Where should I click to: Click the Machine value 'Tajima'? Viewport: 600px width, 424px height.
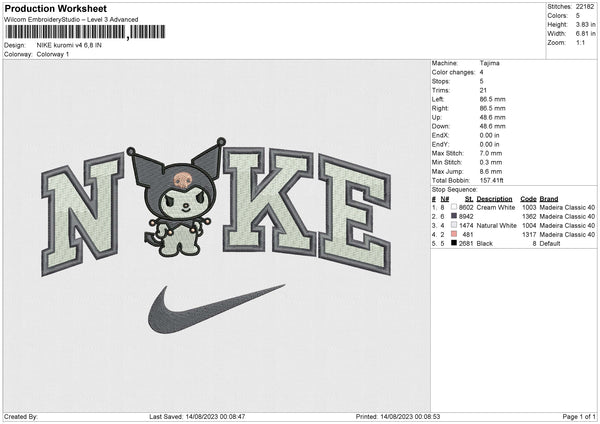[x=489, y=63]
